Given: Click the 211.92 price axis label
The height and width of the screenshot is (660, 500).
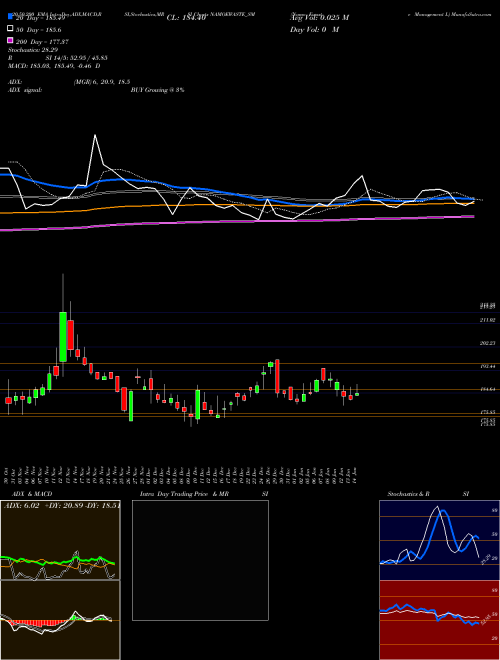Looking at the screenshot, I should tap(487, 320).
